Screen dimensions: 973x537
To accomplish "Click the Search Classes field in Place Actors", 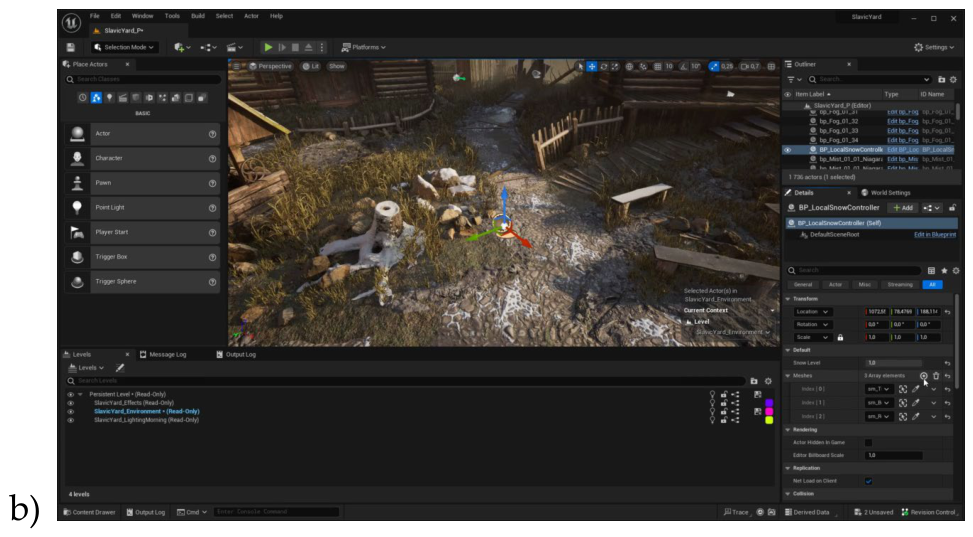I will coord(143,79).
